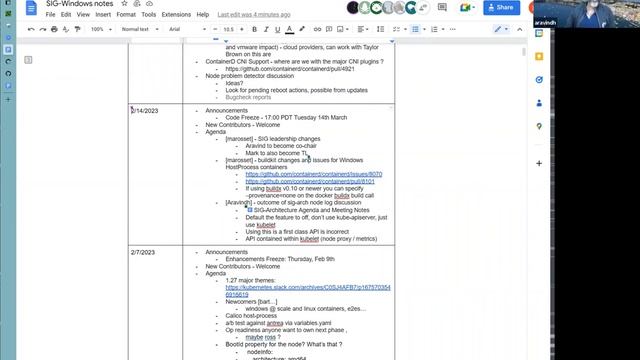Print the document
Screen dimensions: 640x360
tap(54, 29)
